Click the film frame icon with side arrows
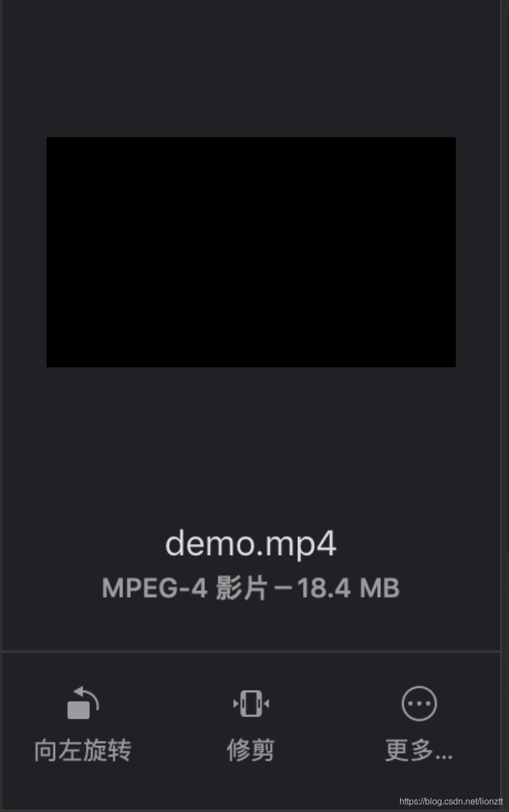 tap(251, 704)
